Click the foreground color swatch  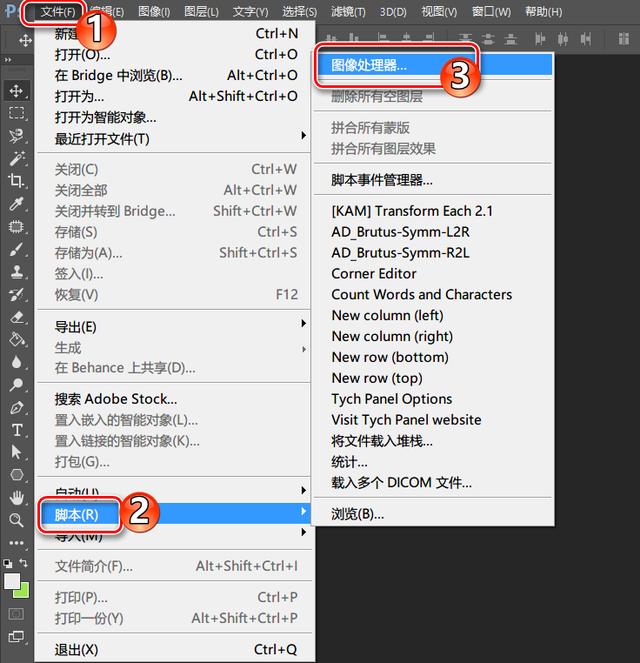click(12, 581)
